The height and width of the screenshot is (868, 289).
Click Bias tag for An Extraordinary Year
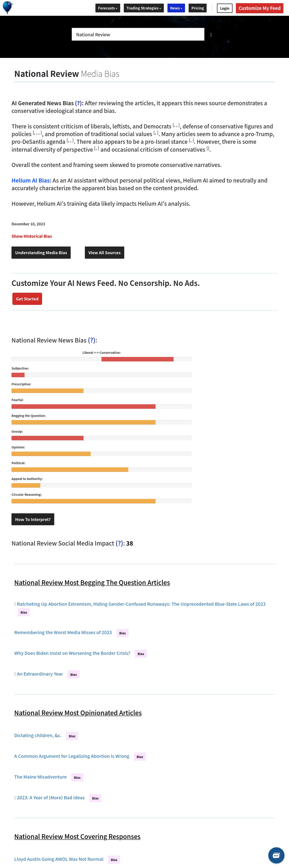click(x=73, y=674)
